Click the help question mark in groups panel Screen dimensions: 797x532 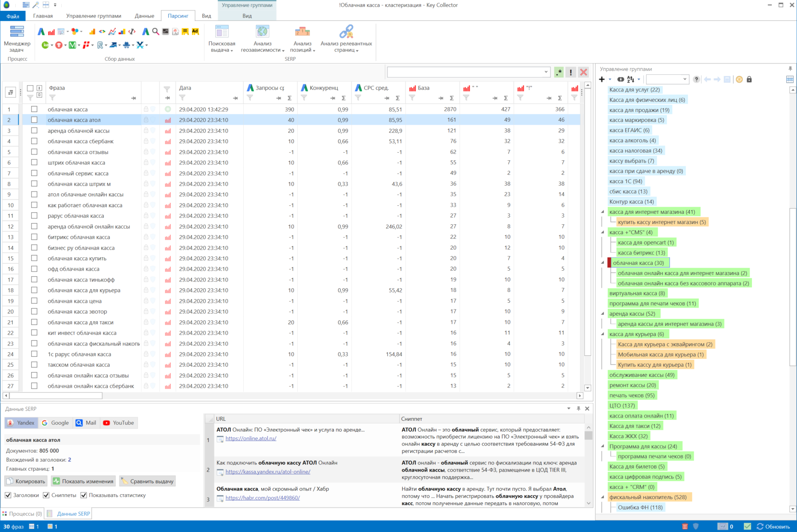point(697,79)
